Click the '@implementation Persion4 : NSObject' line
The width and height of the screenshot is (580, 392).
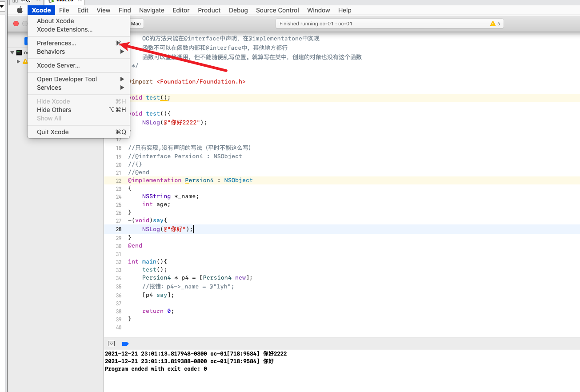click(190, 180)
